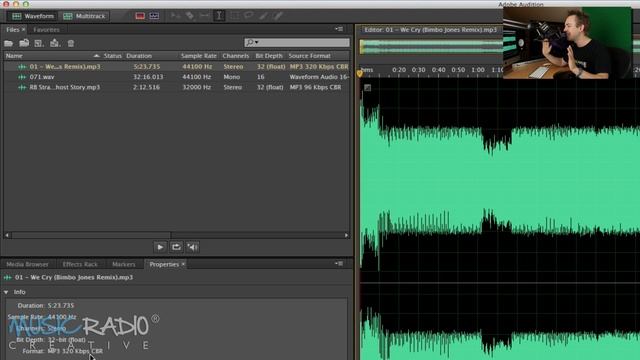The height and width of the screenshot is (360, 640).
Task: Click the 32000 Hz sample rate cell
Action: coord(197,87)
